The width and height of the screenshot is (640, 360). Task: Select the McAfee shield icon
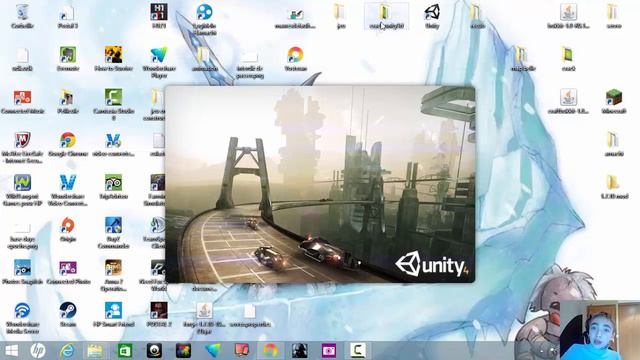coord(22,140)
